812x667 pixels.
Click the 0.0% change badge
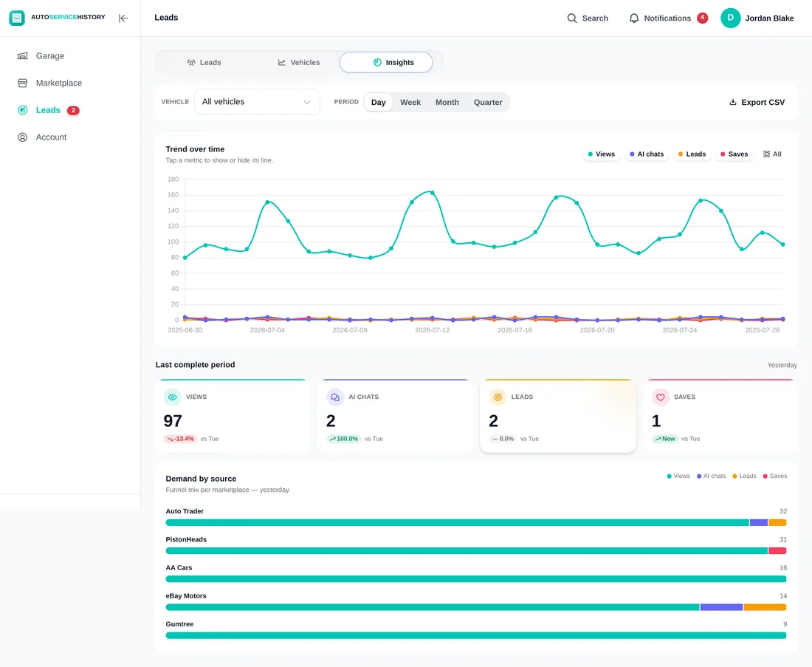503,439
